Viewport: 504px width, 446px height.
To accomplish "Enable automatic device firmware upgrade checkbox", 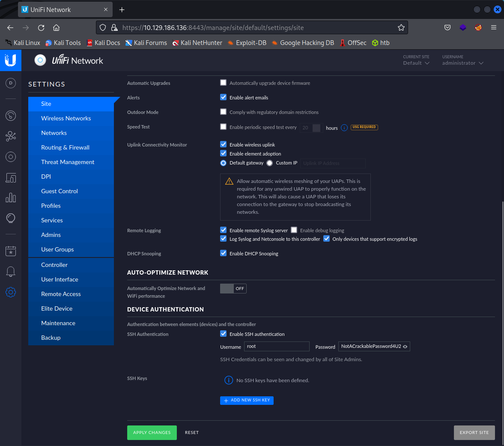I will pyautogui.click(x=223, y=83).
